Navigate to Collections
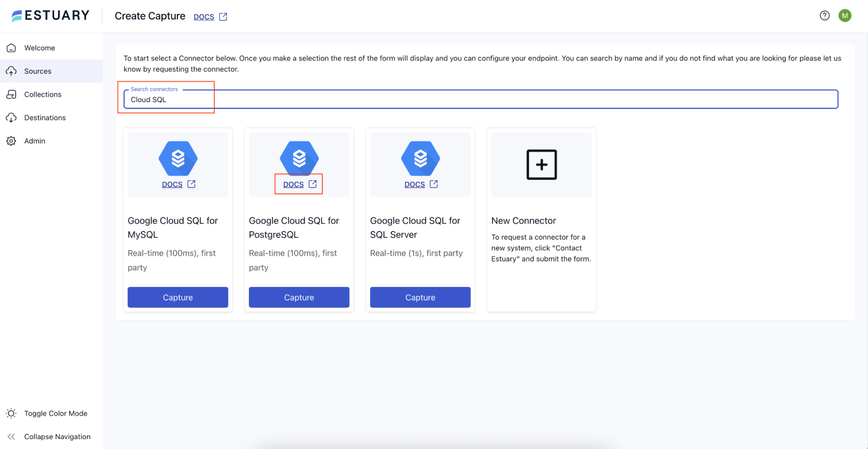This screenshot has height=449, width=868. click(51, 94)
